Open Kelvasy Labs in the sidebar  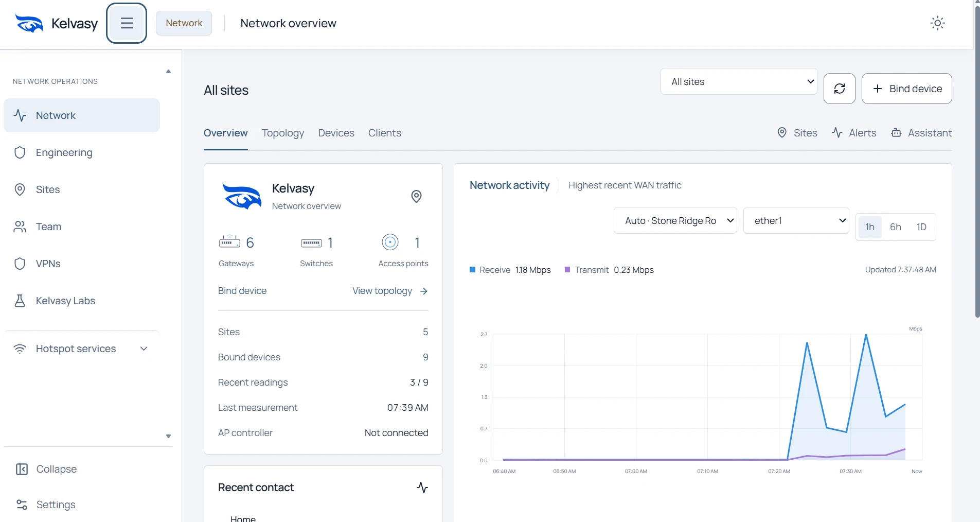click(x=82, y=301)
